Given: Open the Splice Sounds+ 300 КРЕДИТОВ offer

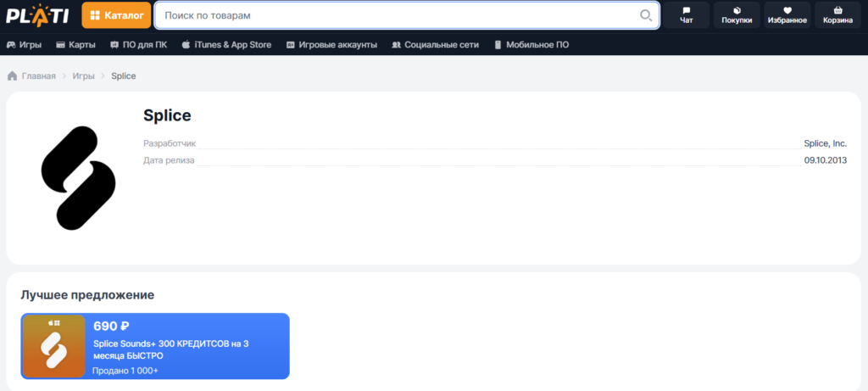Looking at the screenshot, I should coord(155,346).
